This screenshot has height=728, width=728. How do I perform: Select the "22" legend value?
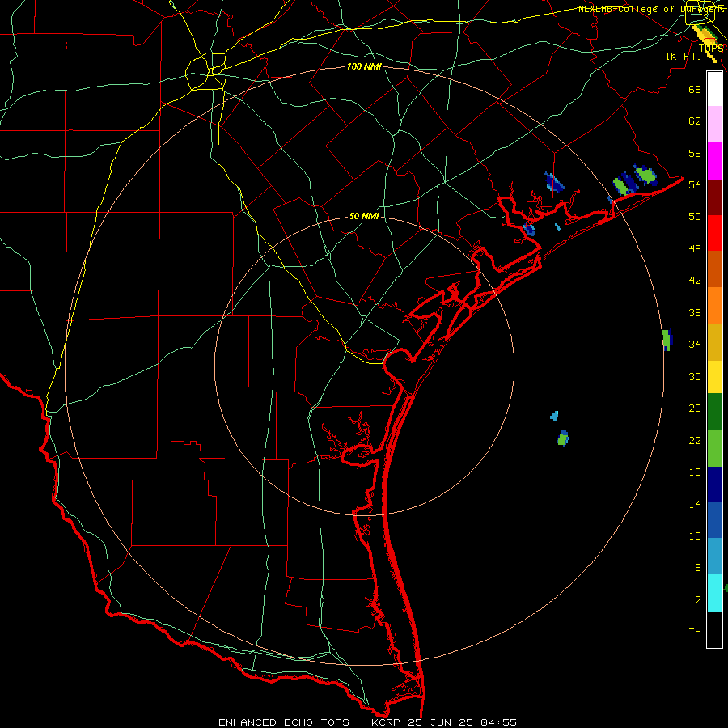point(695,440)
